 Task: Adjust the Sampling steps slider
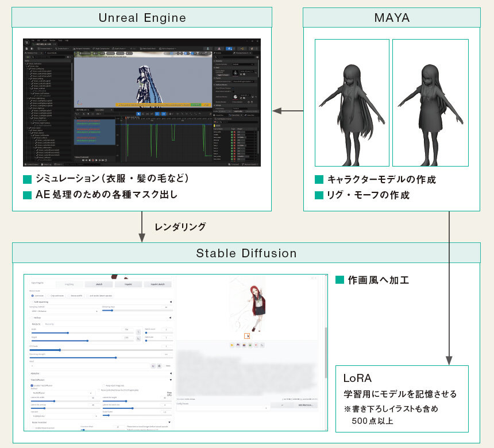point(137,311)
